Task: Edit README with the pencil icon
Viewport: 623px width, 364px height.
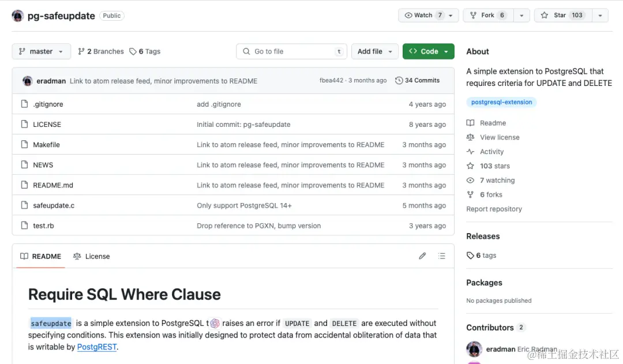Action: [x=422, y=256]
